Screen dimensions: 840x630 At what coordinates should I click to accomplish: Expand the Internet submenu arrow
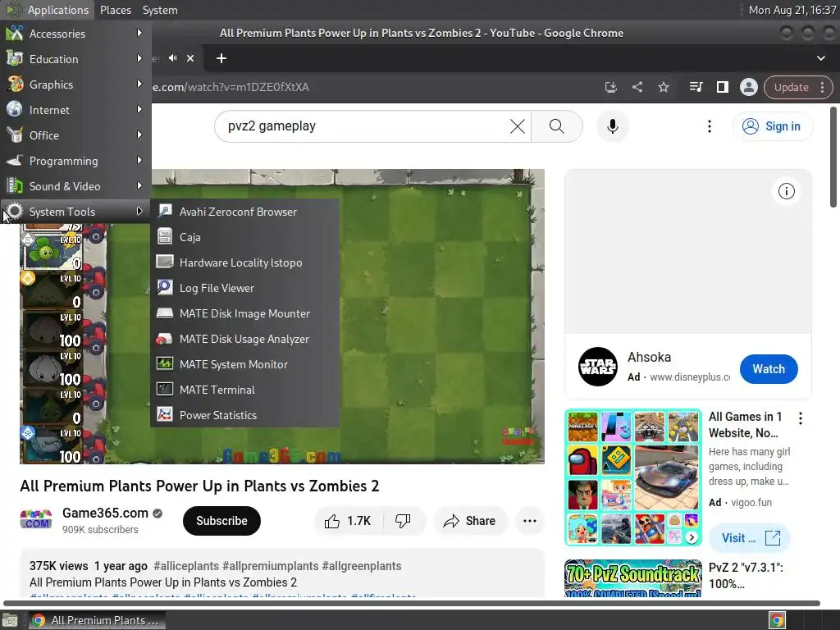pos(139,109)
